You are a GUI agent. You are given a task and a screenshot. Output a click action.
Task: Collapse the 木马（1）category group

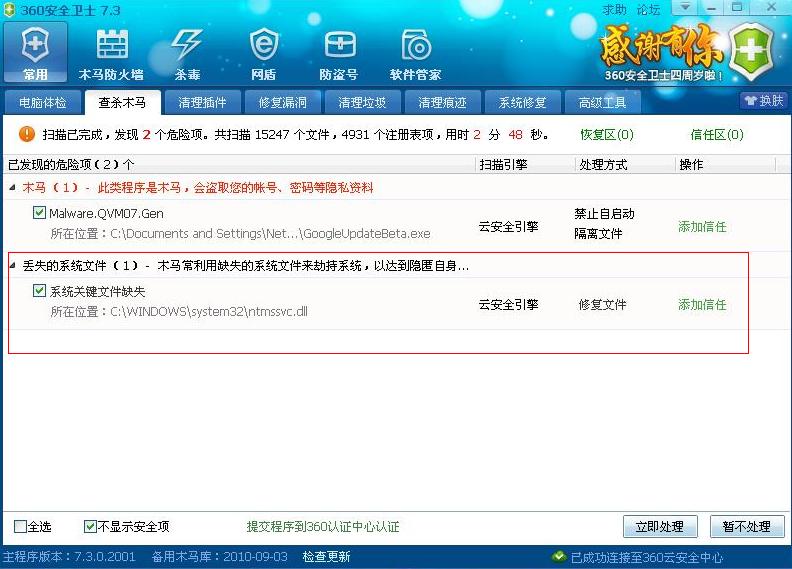click(13, 188)
